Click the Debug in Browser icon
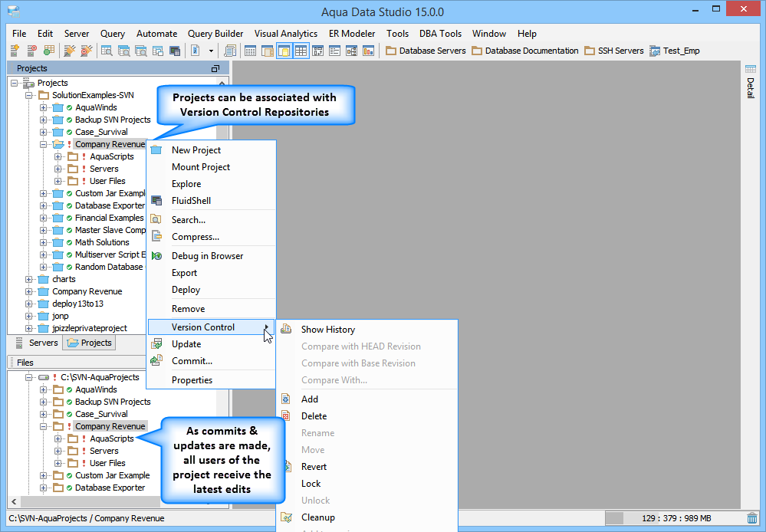 pos(156,256)
